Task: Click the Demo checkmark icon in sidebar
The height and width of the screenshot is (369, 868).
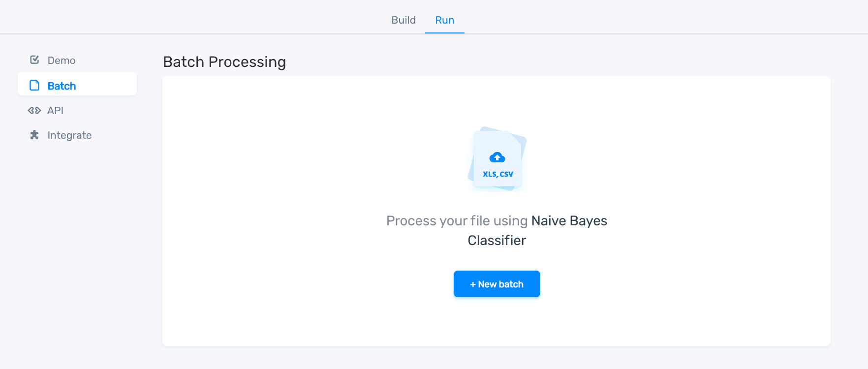Action: pos(34,60)
